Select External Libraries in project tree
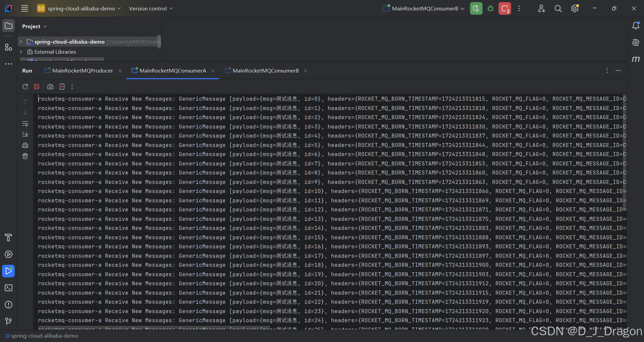 pyautogui.click(x=55, y=52)
